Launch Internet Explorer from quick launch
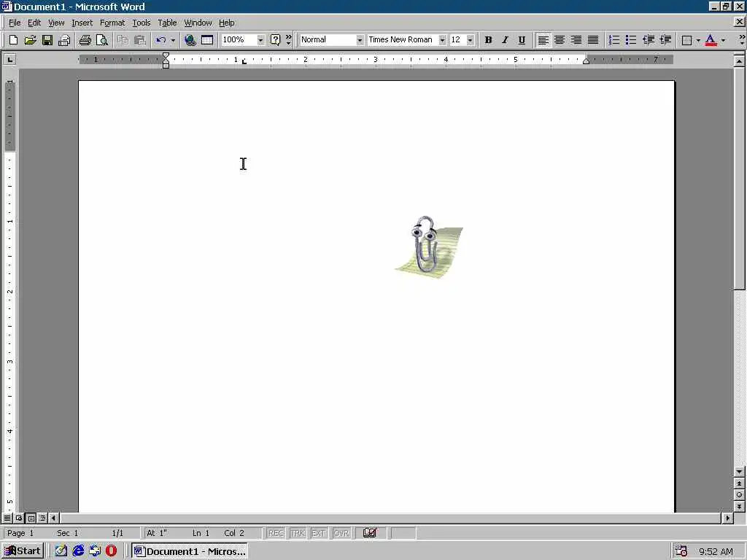The width and height of the screenshot is (747, 560). (x=78, y=551)
